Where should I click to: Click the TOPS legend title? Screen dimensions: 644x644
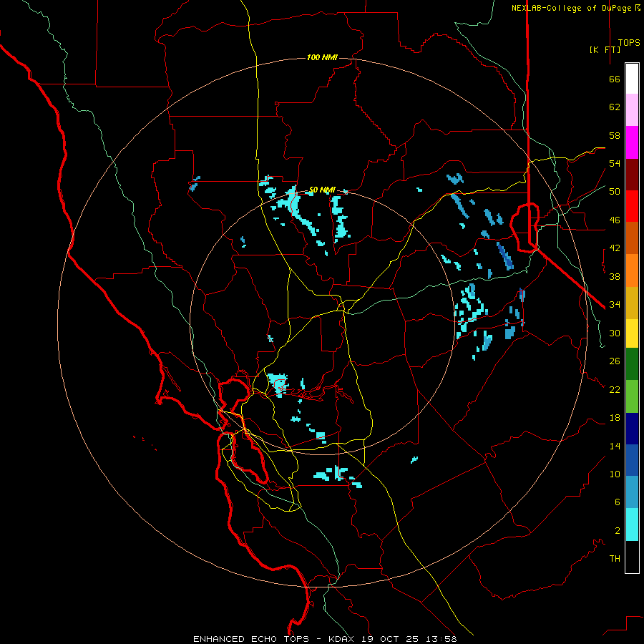629,42
